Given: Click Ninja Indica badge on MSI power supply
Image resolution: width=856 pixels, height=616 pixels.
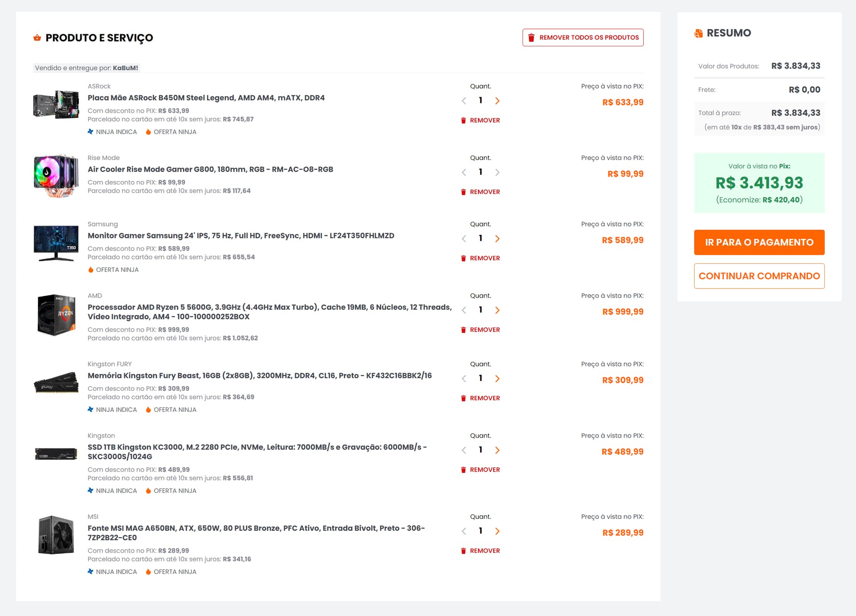Looking at the screenshot, I should [112, 572].
